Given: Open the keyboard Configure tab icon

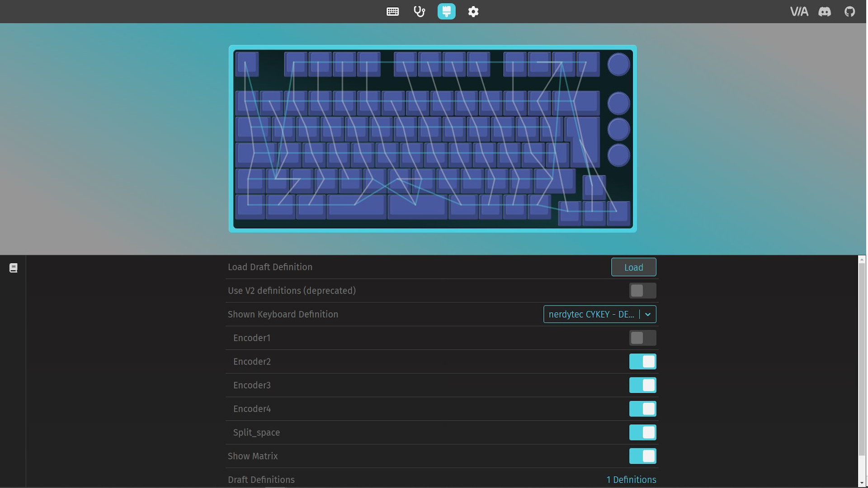Looking at the screenshot, I should click(392, 12).
